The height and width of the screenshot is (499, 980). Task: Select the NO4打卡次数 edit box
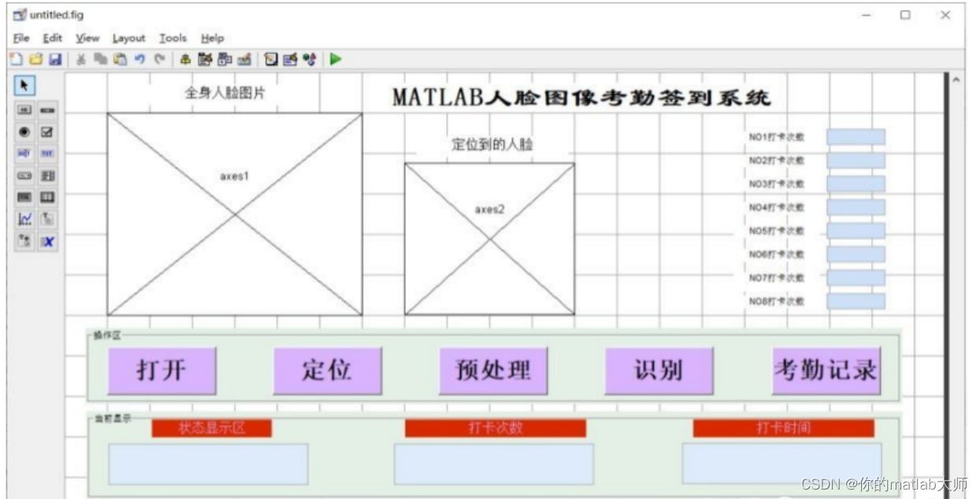856,208
